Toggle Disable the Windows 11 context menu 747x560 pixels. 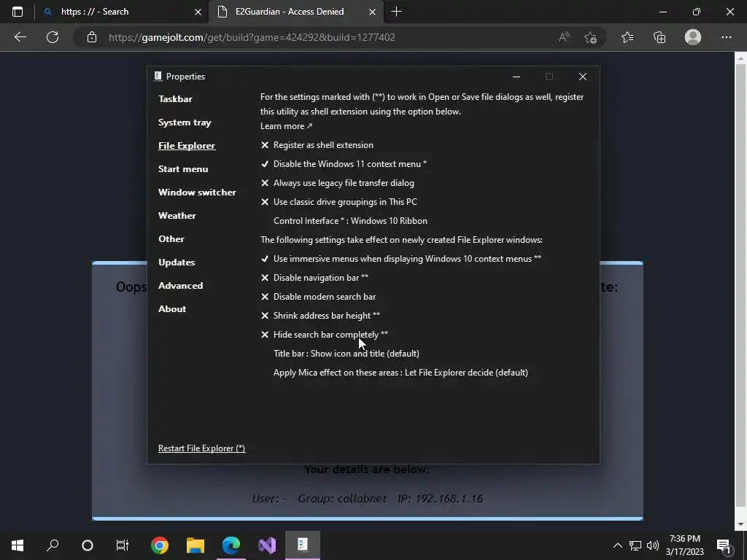pyautogui.click(x=344, y=164)
